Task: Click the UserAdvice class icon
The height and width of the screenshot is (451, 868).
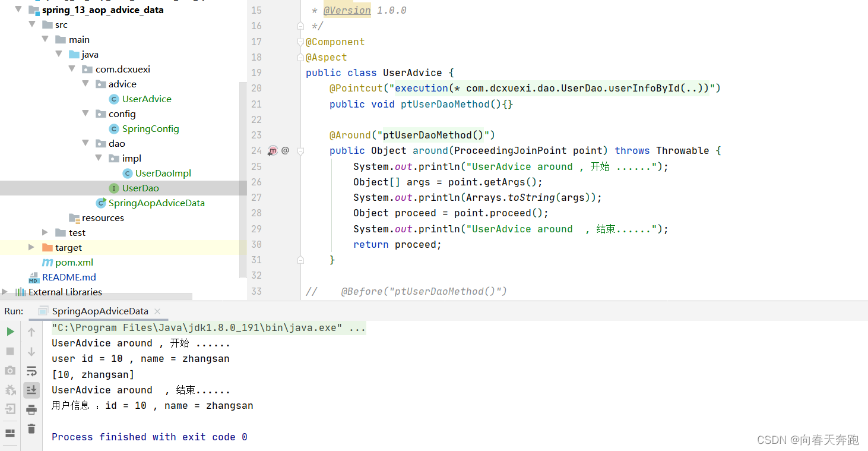Action: click(x=114, y=99)
